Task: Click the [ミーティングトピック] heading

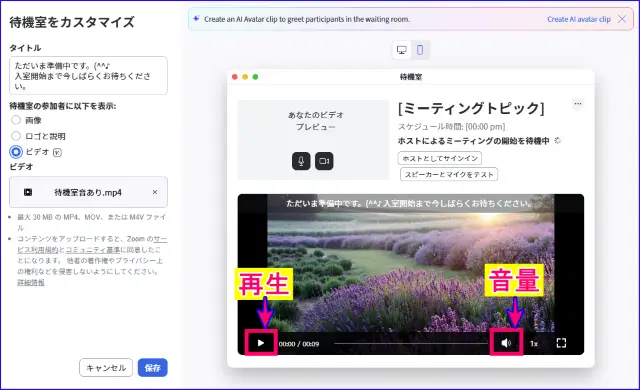Action: (x=471, y=109)
